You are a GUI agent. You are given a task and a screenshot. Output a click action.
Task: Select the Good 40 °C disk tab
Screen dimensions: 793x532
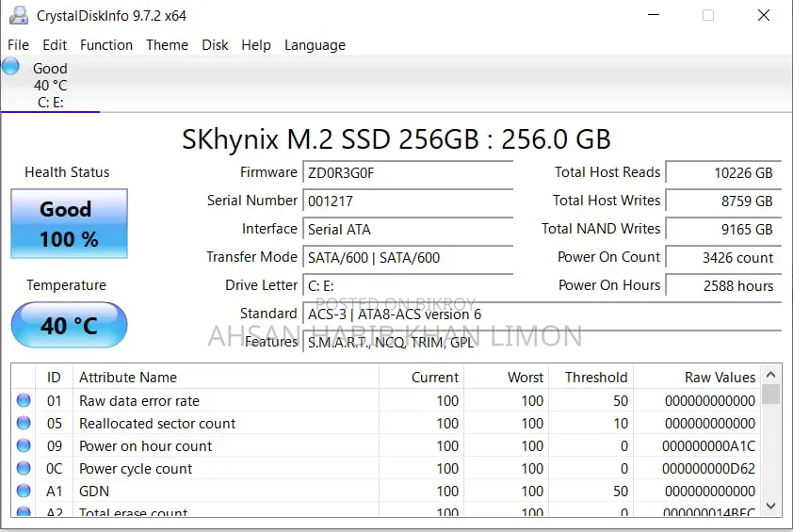click(50, 85)
